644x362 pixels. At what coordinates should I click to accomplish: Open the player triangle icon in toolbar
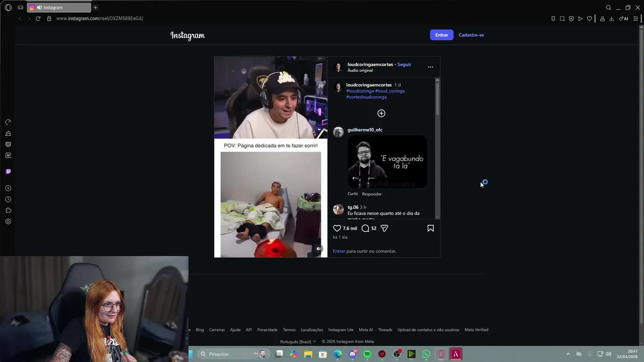point(580,19)
